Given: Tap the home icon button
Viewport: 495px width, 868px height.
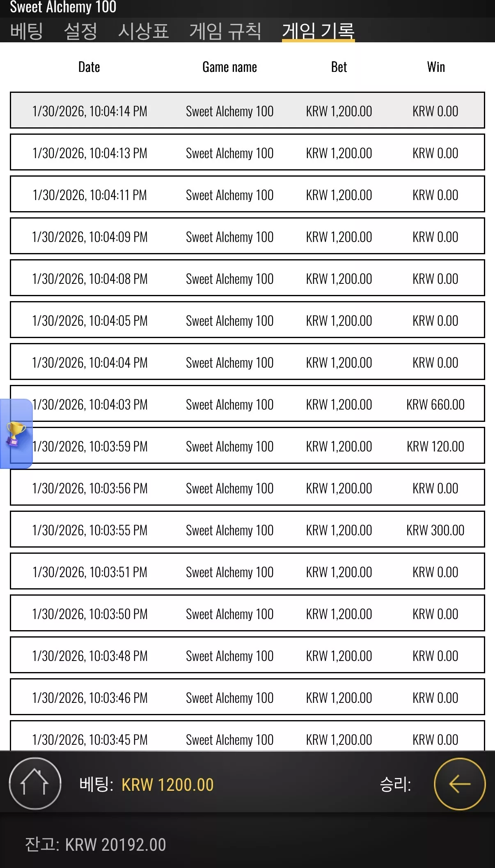Looking at the screenshot, I should coord(35,783).
